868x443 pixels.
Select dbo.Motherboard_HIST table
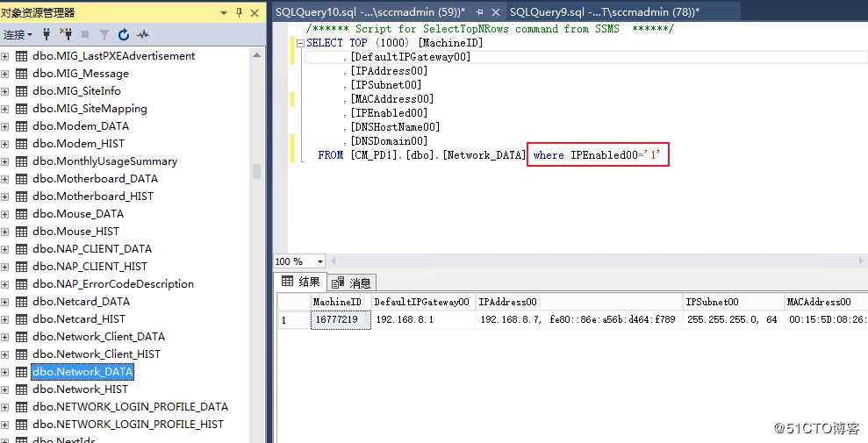[x=93, y=196]
